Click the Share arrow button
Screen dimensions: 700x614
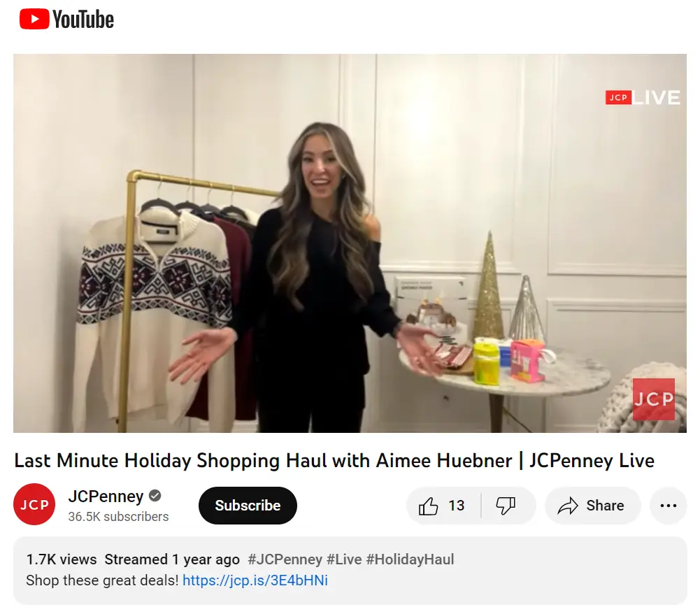point(592,506)
